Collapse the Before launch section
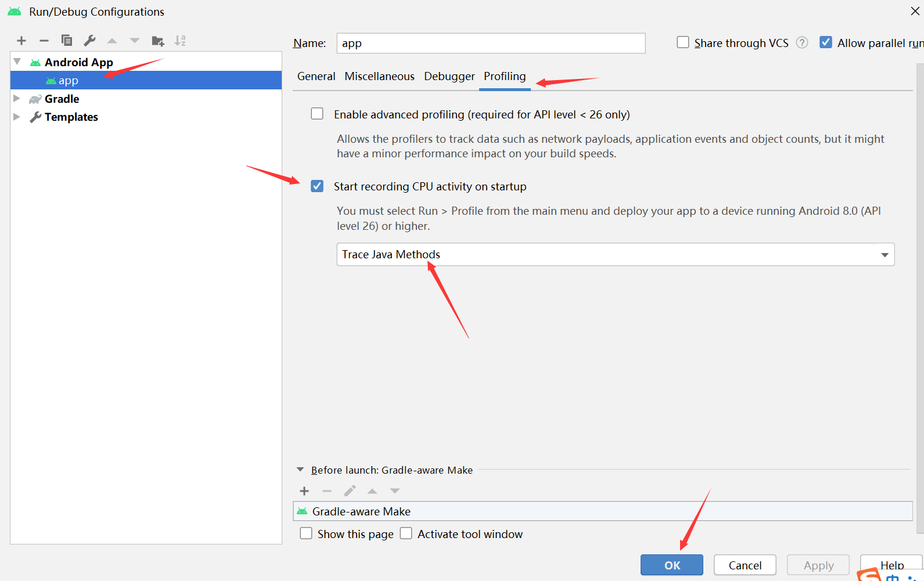Viewport: 924px width, 581px height. coord(300,470)
